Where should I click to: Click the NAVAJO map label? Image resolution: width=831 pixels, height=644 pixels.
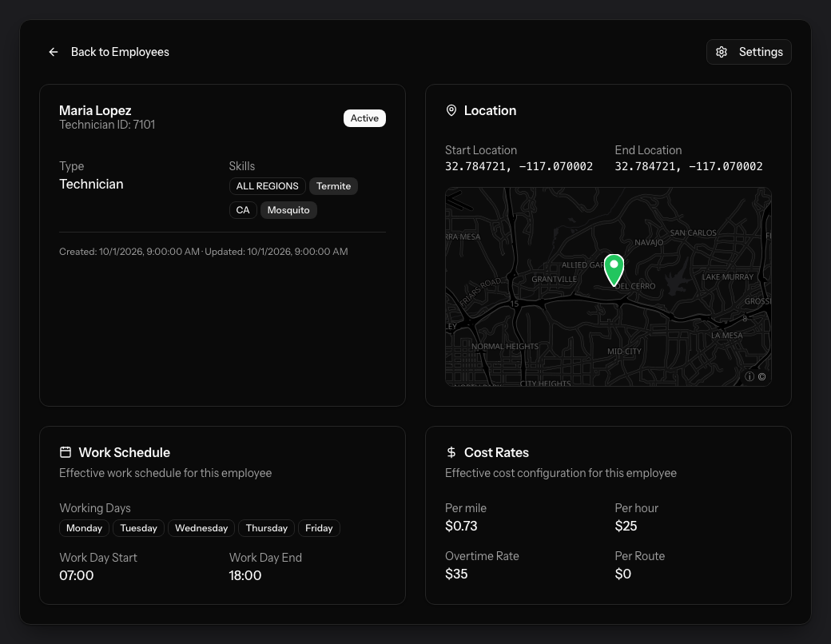point(649,242)
